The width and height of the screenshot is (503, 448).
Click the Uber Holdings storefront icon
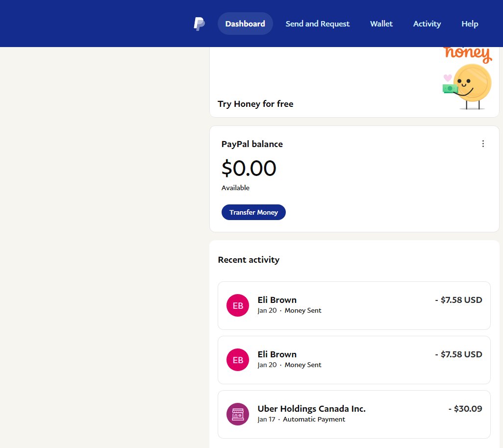pos(238,414)
